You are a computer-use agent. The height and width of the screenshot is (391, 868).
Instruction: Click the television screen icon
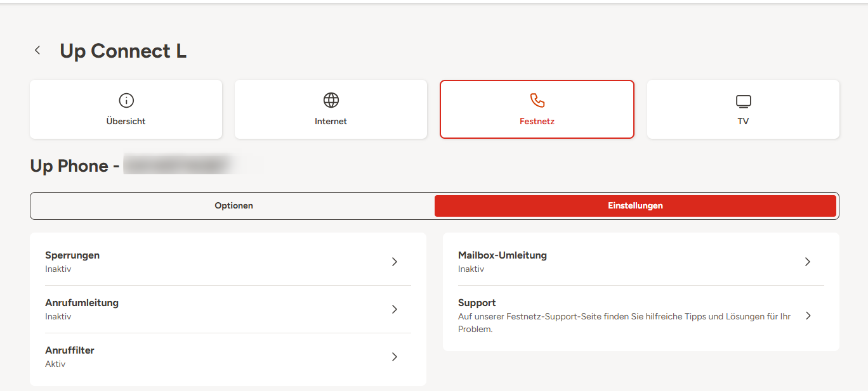743,101
